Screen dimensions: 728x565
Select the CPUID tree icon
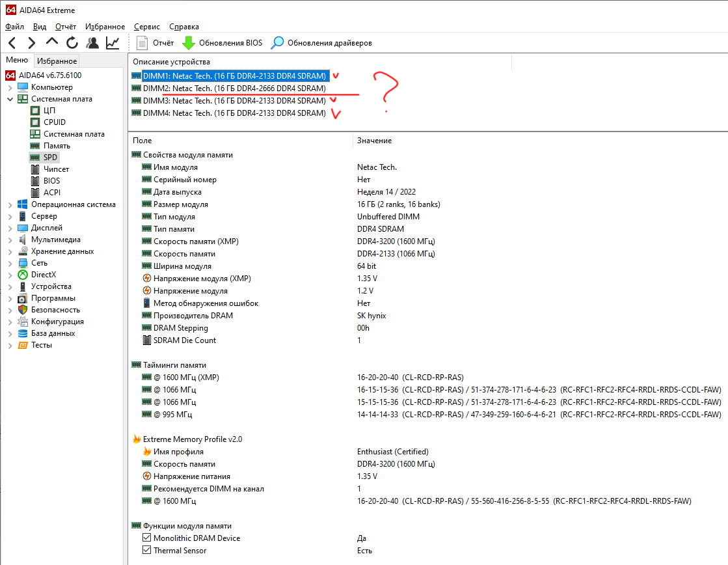(x=35, y=122)
